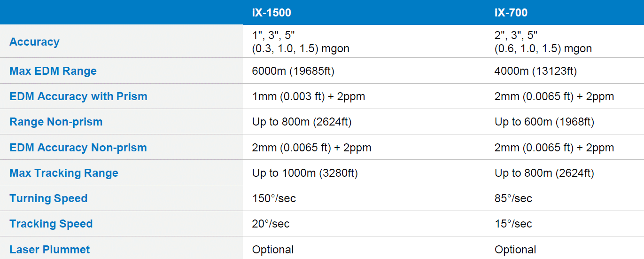Select the Up to 1000m (3280ft) cell
Image resolution: width=644 pixels, height=259 pixels.
pos(305,173)
